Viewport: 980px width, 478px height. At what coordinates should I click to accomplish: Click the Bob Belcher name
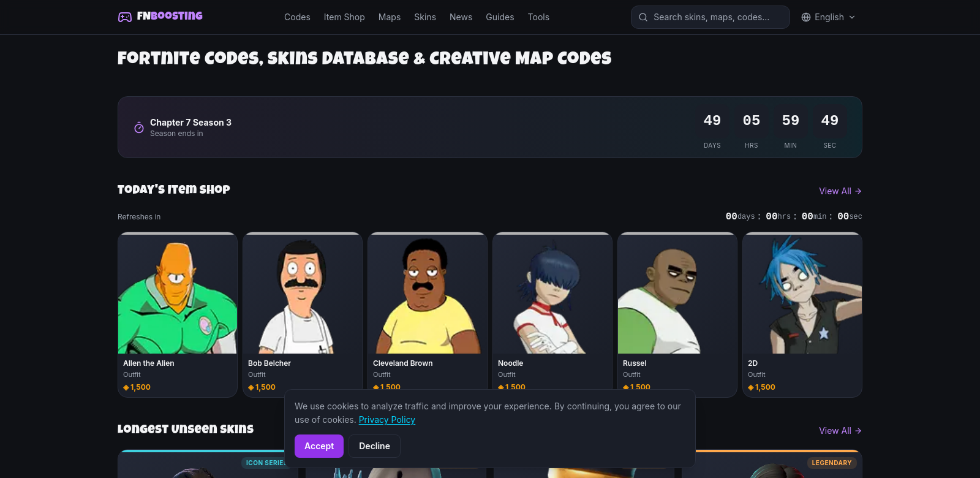pyautogui.click(x=269, y=363)
